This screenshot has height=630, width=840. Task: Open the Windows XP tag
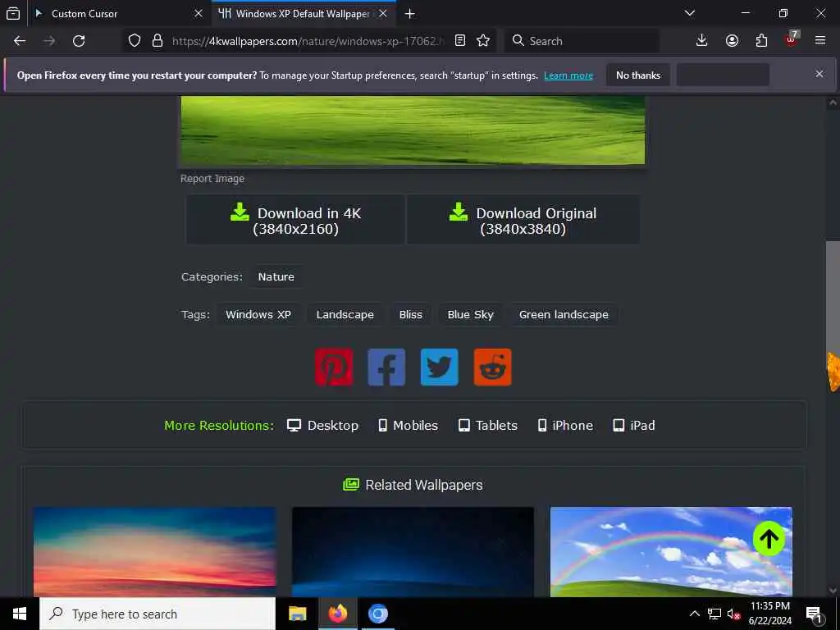point(258,314)
